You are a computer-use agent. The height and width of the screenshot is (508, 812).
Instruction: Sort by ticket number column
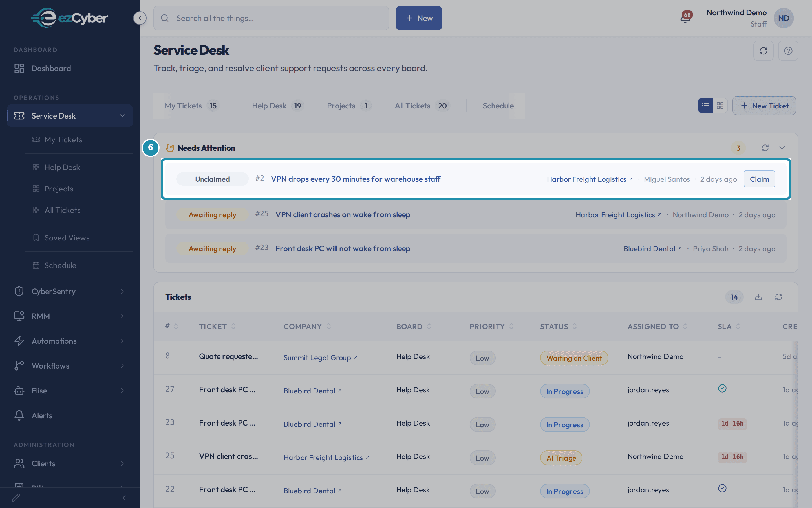(171, 326)
